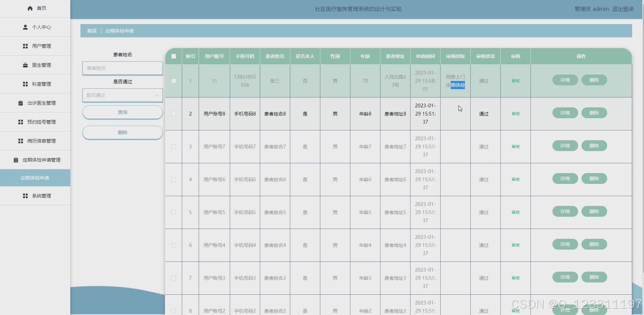Click the 张三 patient name cell
Viewport: 644px width, 315px height.
click(x=275, y=81)
